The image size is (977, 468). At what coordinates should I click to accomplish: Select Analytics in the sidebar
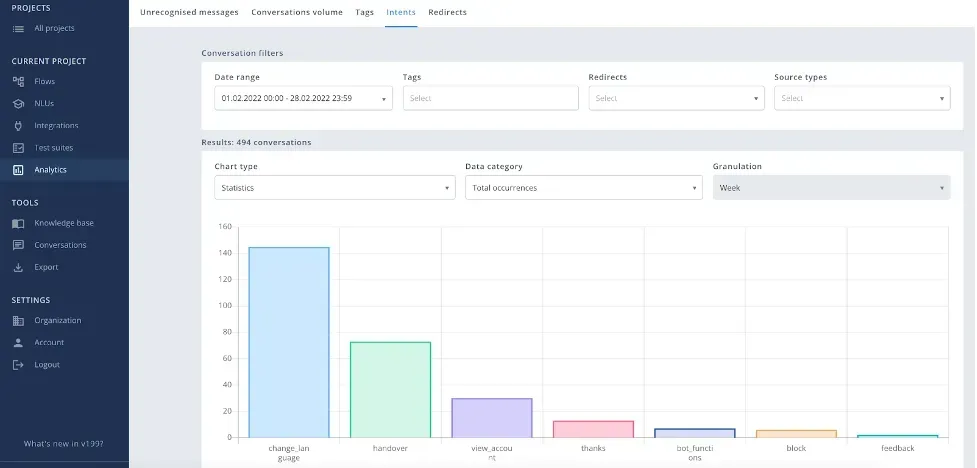[x=64, y=170]
